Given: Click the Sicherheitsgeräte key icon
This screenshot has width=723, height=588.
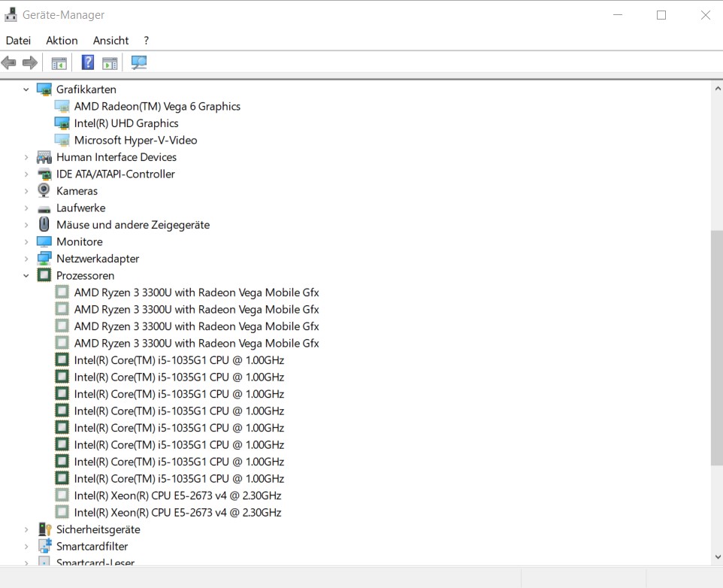Looking at the screenshot, I should [x=45, y=529].
